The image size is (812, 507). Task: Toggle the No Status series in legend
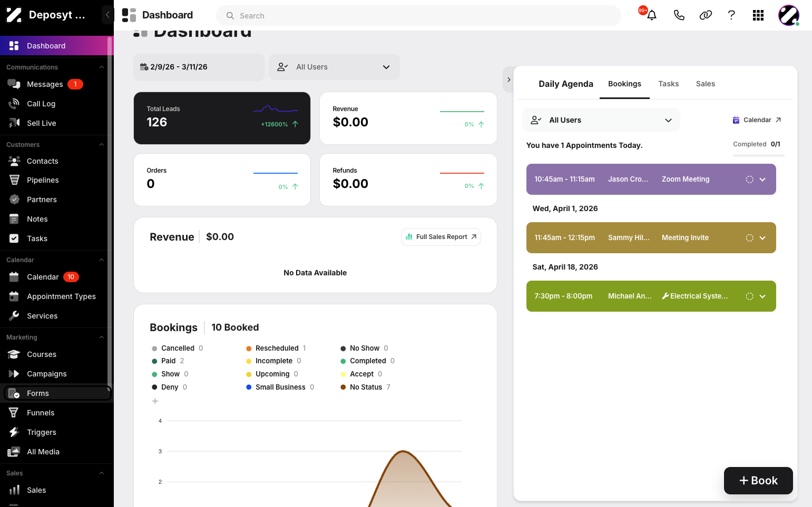(365, 387)
